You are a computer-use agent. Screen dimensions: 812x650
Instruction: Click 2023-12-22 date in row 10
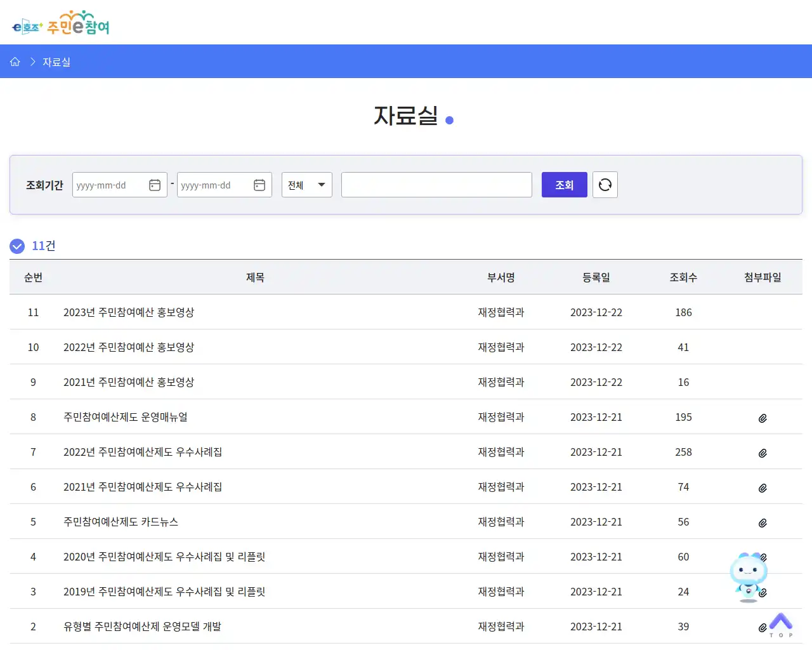pyautogui.click(x=596, y=347)
